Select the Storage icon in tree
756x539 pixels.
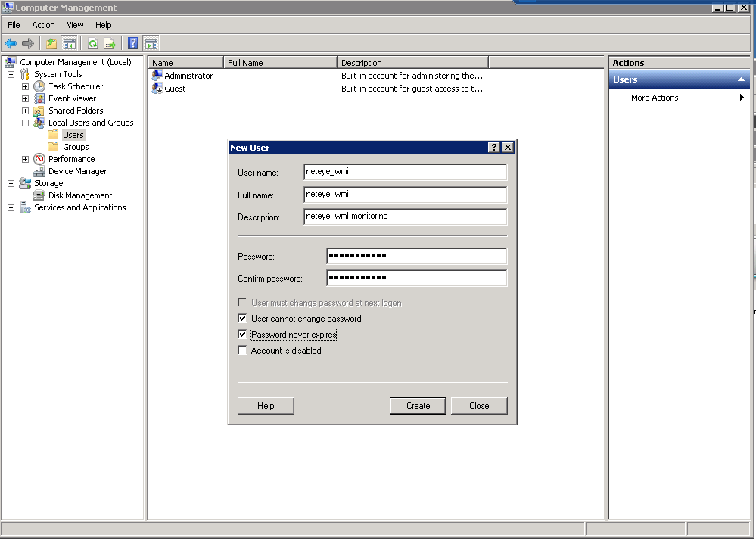(x=25, y=183)
